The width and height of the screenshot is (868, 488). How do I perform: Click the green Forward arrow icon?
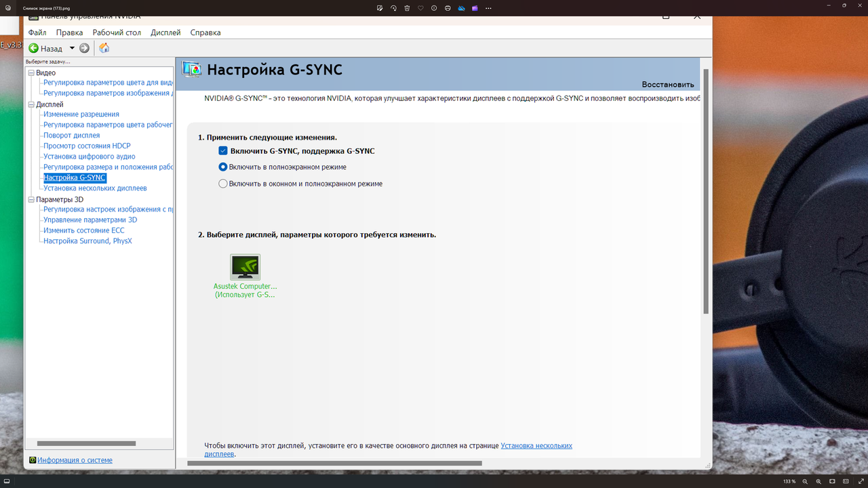coord(84,48)
